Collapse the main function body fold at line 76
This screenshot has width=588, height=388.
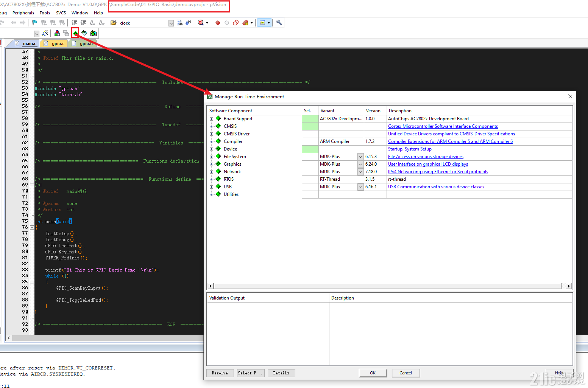pyautogui.click(x=32, y=227)
